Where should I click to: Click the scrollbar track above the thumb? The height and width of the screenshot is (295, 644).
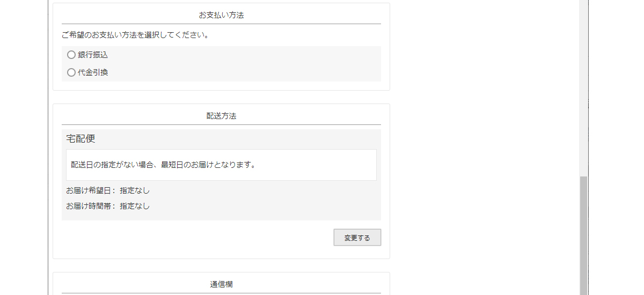(583, 86)
